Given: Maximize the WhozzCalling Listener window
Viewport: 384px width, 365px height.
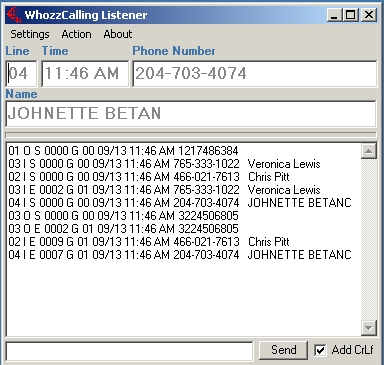Looking at the screenshot, I should (x=350, y=15).
